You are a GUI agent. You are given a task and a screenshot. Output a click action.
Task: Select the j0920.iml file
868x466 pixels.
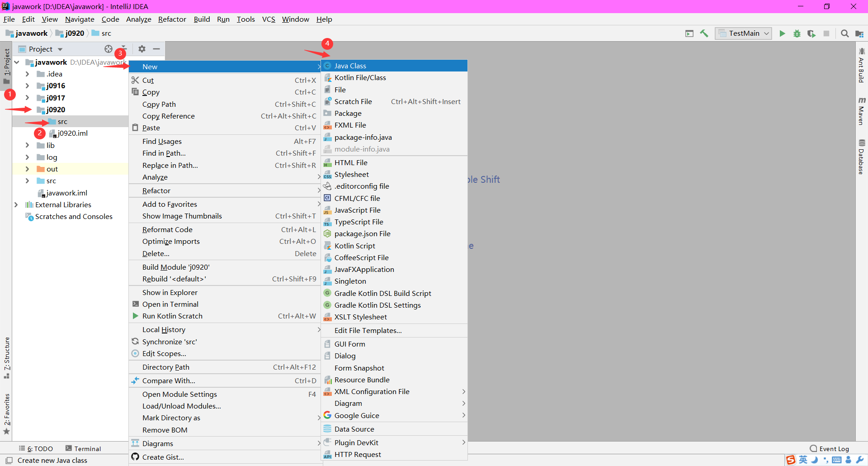(x=69, y=133)
